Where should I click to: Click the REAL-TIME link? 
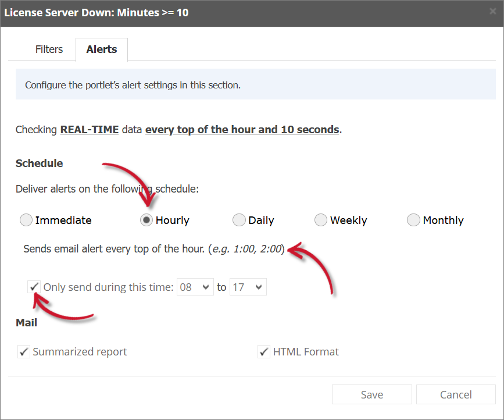89,129
